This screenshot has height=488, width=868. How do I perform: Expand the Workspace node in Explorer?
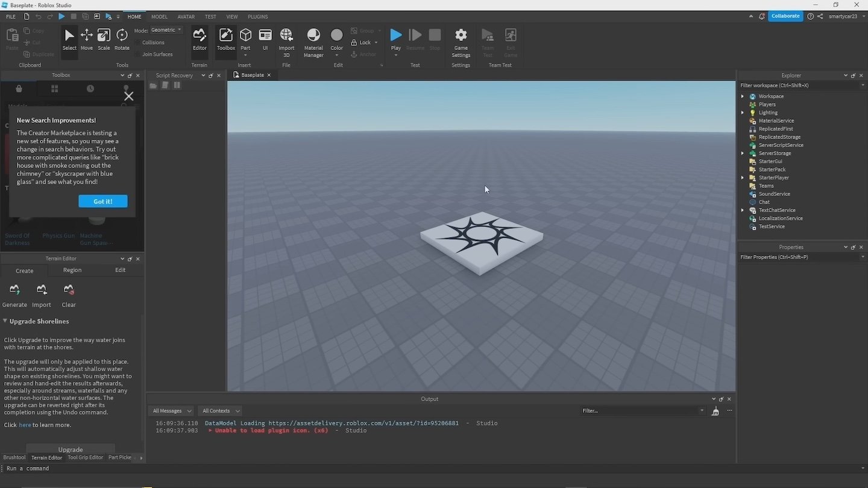[743, 96]
